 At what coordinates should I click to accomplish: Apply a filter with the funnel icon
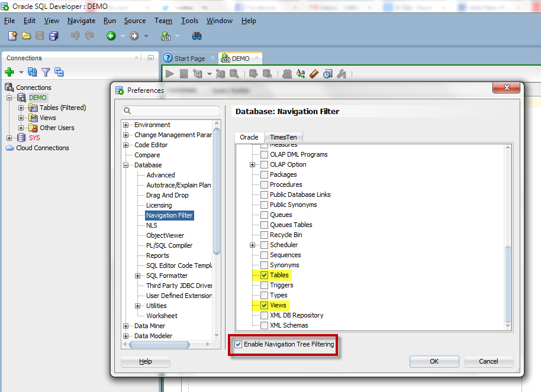tap(45, 72)
